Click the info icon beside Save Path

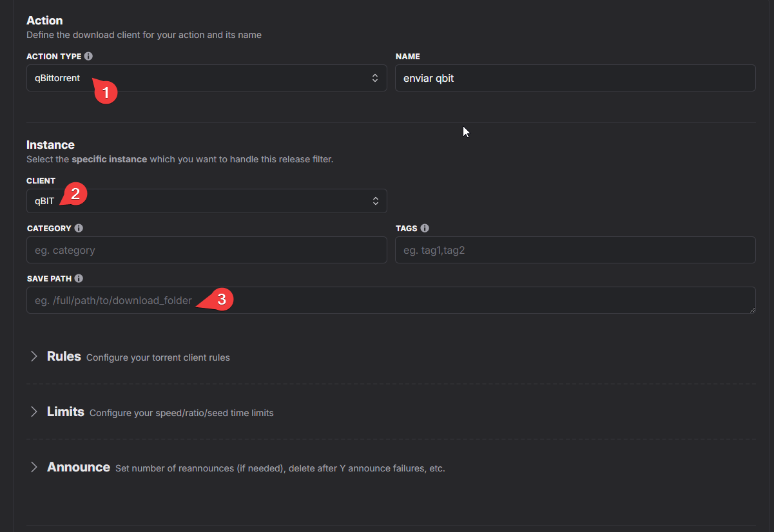(x=79, y=279)
